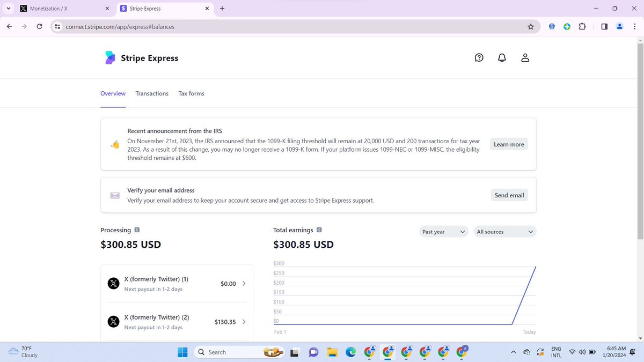Viewport: 644px width, 362px height.
Task: Click the envelope icon beside Verify your email
Action: click(115, 195)
